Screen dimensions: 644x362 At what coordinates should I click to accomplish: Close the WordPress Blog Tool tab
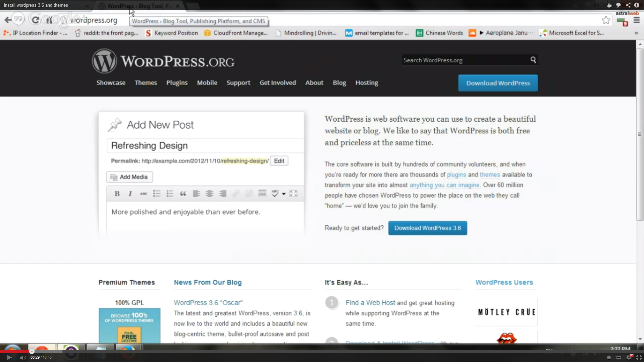[177, 6]
